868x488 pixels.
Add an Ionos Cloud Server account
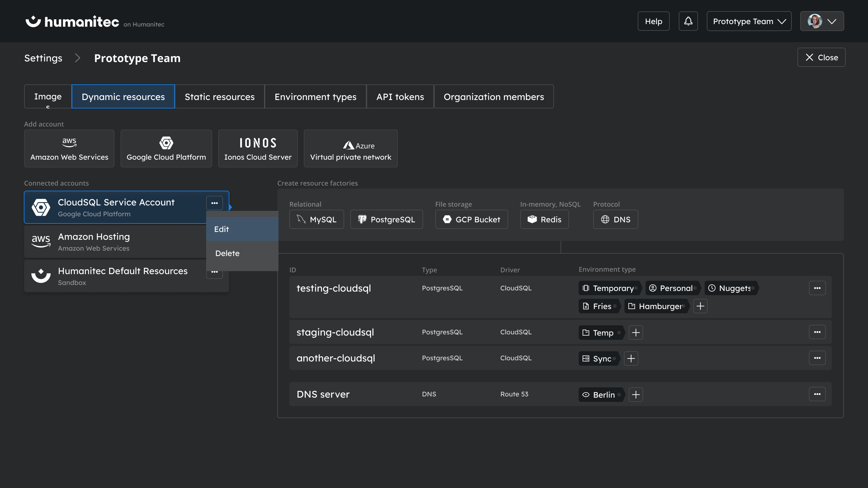(x=257, y=148)
